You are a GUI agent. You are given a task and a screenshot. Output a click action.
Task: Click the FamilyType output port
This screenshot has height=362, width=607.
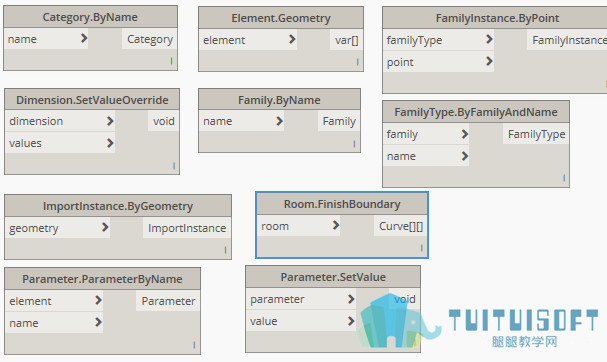click(536, 134)
